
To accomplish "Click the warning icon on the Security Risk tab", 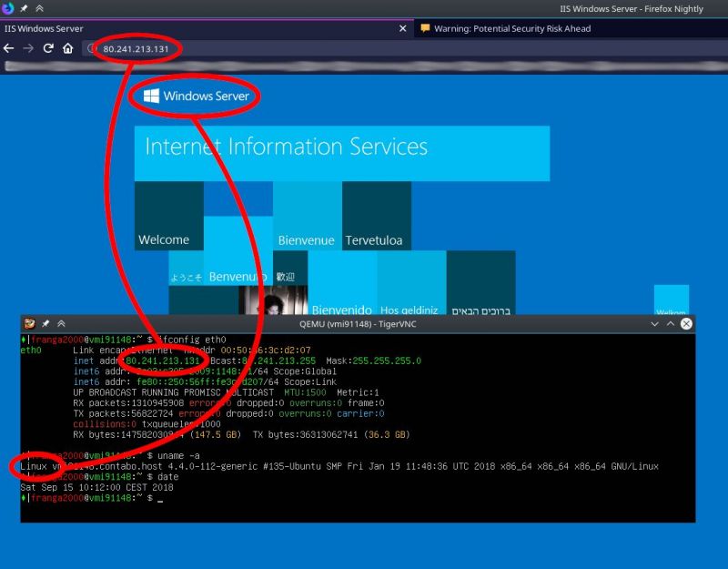I will tap(425, 28).
